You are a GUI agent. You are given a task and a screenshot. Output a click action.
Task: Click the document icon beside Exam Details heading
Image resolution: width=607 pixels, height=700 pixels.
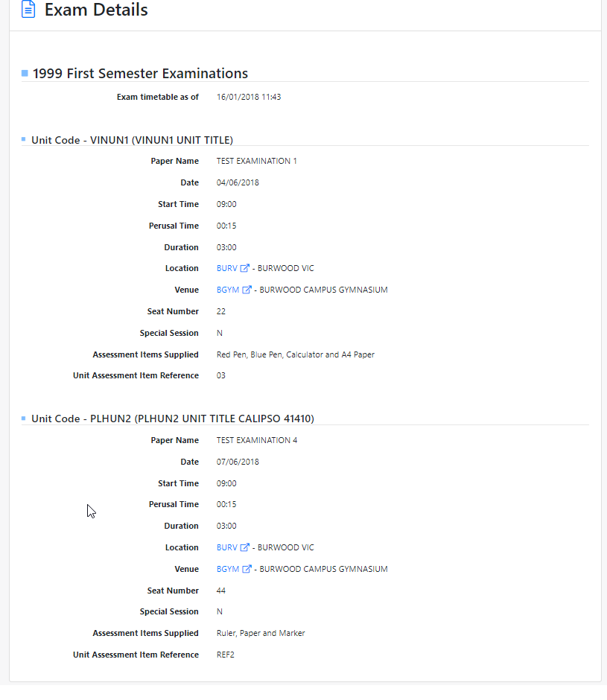pyautogui.click(x=28, y=10)
